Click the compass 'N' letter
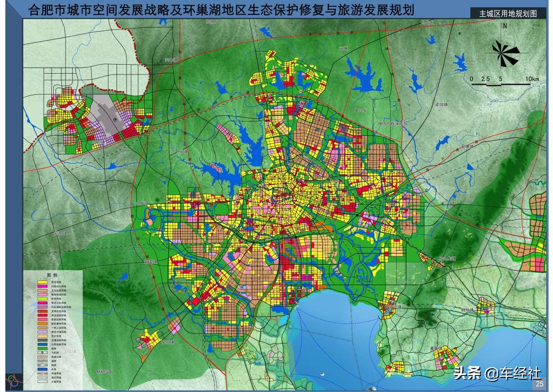The image size is (553, 392). 505,26
